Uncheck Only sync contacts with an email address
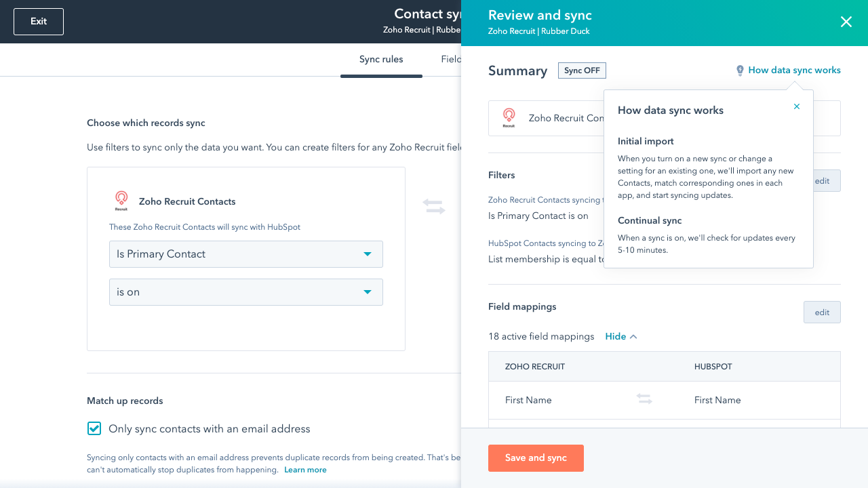The height and width of the screenshot is (488, 868). click(x=94, y=428)
